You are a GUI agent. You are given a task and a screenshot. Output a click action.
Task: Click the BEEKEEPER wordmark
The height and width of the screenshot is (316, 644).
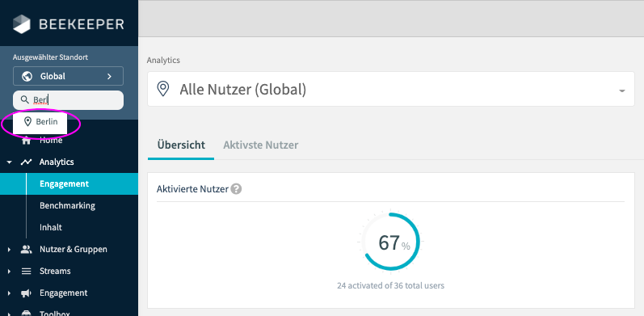click(82, 24)
